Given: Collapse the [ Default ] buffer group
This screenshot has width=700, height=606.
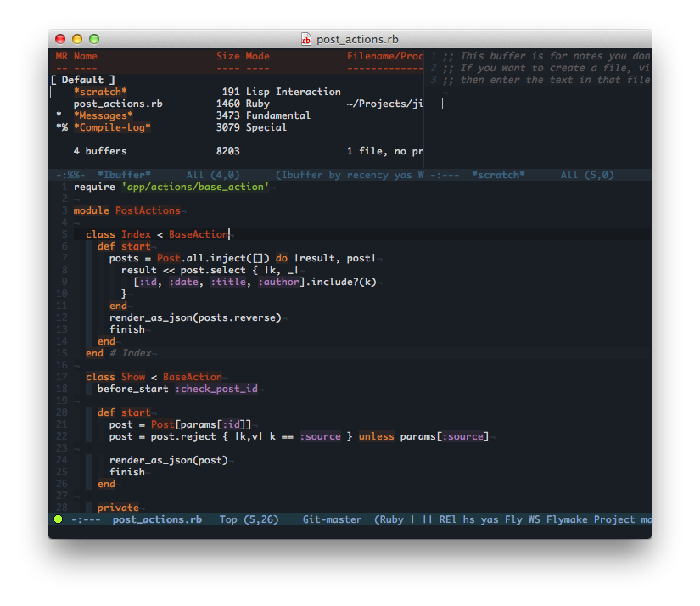Looking at the screenshot, I should 82,80.
